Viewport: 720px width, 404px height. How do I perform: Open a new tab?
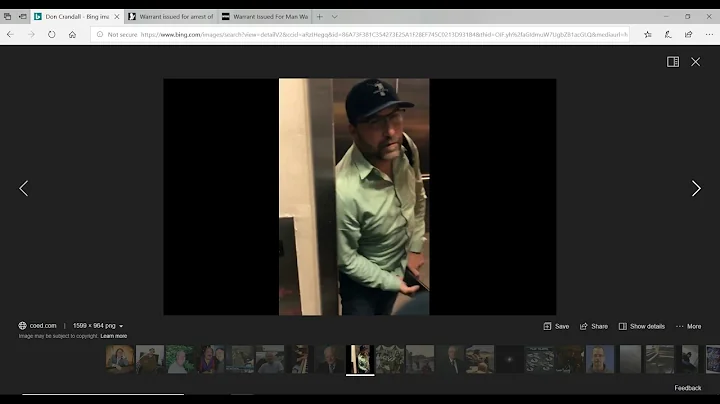[x=320, y=17]
